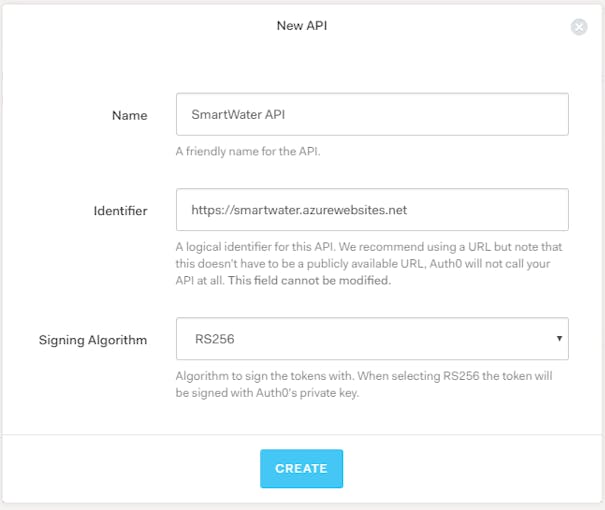The height and width of the screenshot is (510, 605).
Task: Expand the RS256 dropdown arrow
Action: click(x=559, y=338)
